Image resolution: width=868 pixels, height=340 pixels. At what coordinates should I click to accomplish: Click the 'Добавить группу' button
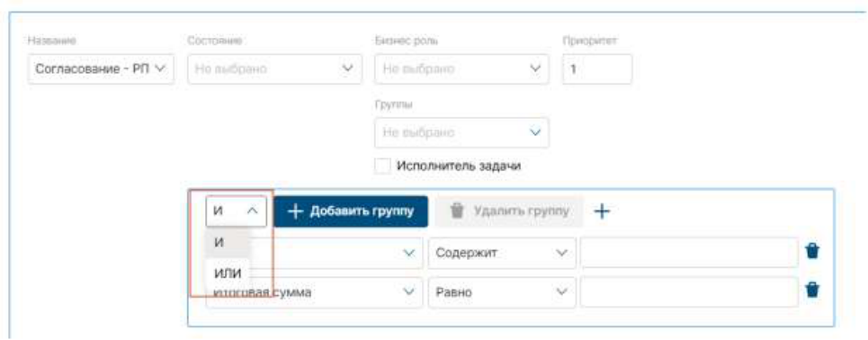click(x=351, y=211)
